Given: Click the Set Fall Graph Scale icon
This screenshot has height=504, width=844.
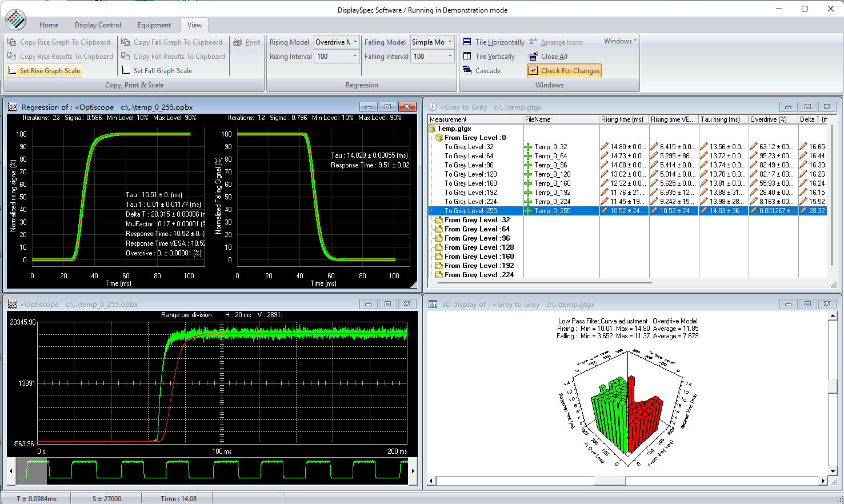Looking at the screenshot, I should click(x=126, y=71).
